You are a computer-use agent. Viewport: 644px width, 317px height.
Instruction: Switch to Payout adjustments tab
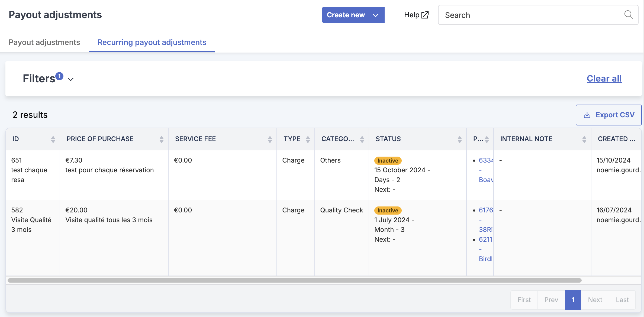(44, 42)
